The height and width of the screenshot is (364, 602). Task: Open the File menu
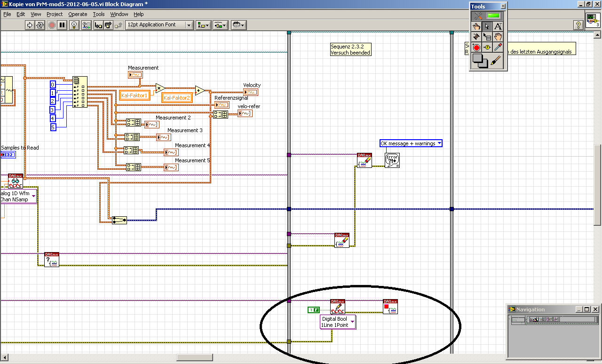[8, 14]
